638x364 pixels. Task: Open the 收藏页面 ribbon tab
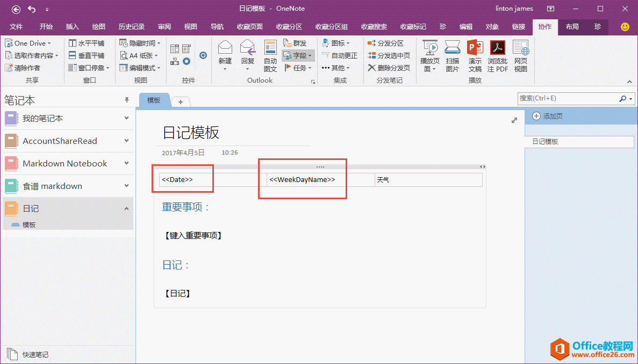pos(250,27)
